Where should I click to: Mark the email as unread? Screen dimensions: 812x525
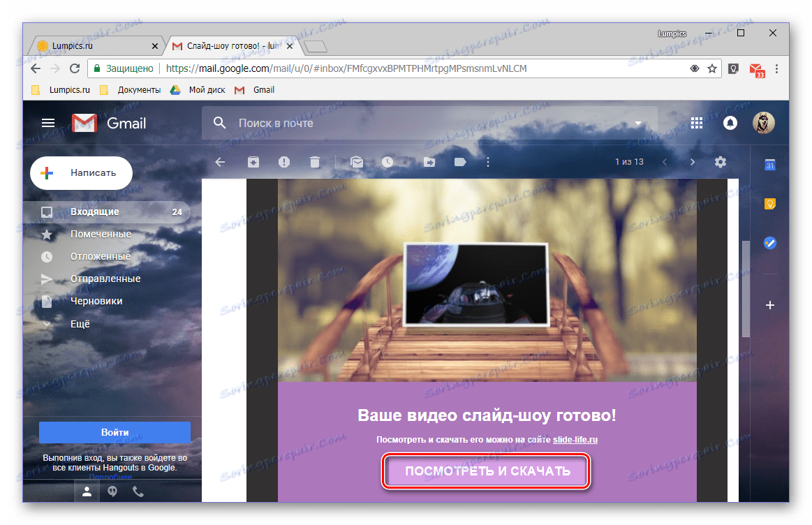tap(356, 162)
